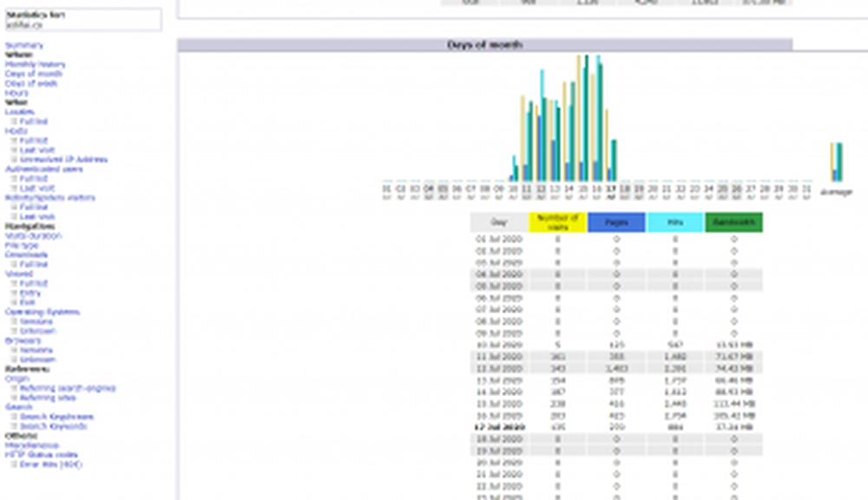Open the Unknown browsers list
Viewport: 868px width, 500px height.
(x=35, y=358)
